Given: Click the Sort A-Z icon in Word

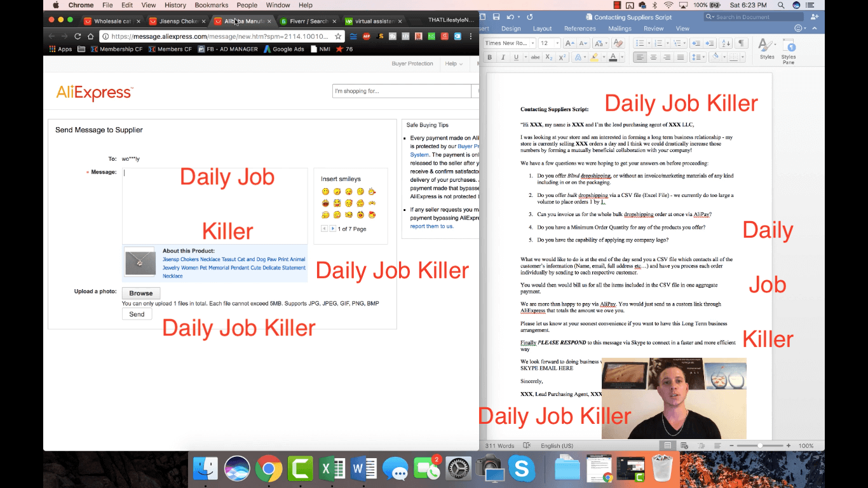Looking at the screenshot, I should pyautogui.click(x=725, y=43).
